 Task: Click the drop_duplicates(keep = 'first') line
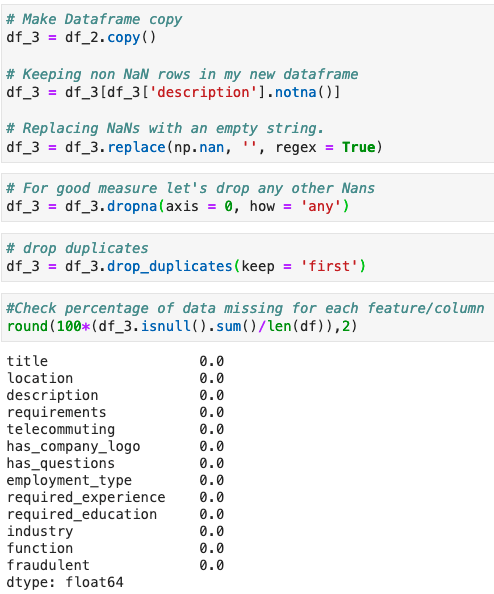coord(186,266)
